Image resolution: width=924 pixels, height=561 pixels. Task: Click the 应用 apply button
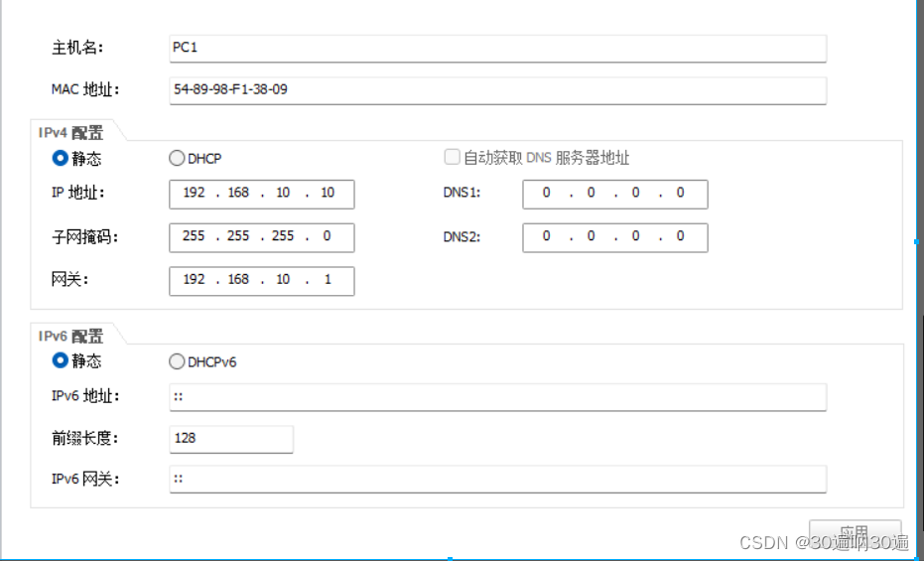[x=855, y=534]
